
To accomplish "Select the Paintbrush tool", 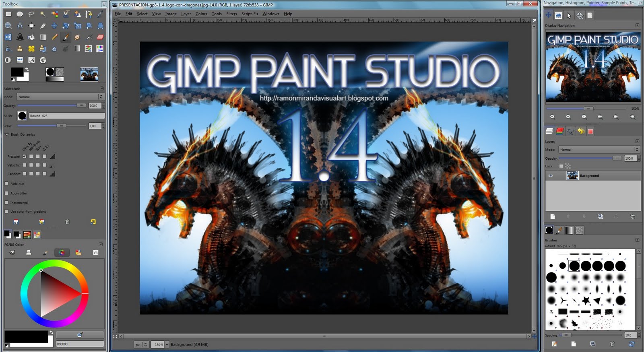I will coord(66,37).
